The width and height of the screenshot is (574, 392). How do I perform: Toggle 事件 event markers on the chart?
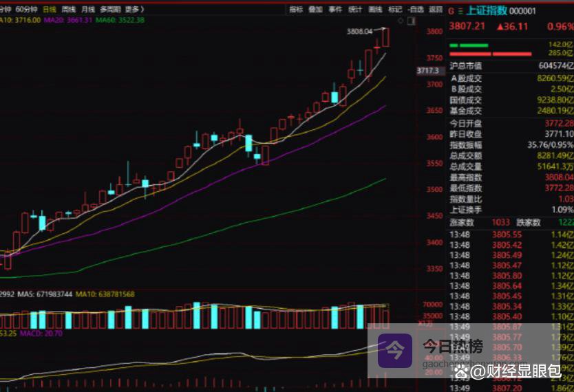point(335,10)
